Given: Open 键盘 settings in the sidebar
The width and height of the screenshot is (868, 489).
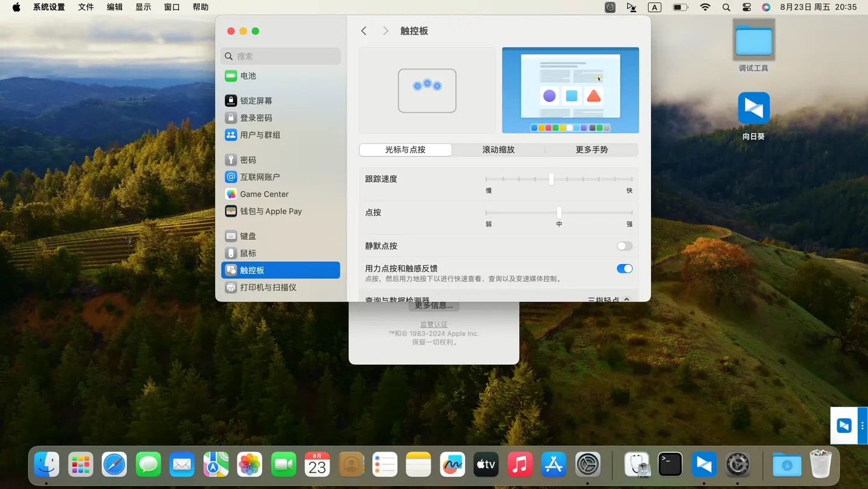Looking at the screenshot, I should click(x=247, y=236).
